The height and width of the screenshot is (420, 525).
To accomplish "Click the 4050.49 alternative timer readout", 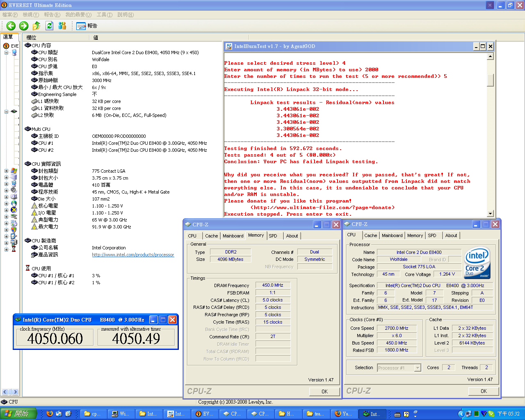I will pyautogui.click(x=136, y=338).
